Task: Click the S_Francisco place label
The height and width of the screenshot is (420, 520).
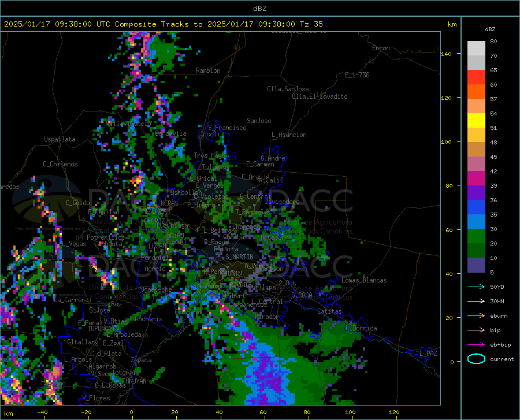Action: point(227,128)
